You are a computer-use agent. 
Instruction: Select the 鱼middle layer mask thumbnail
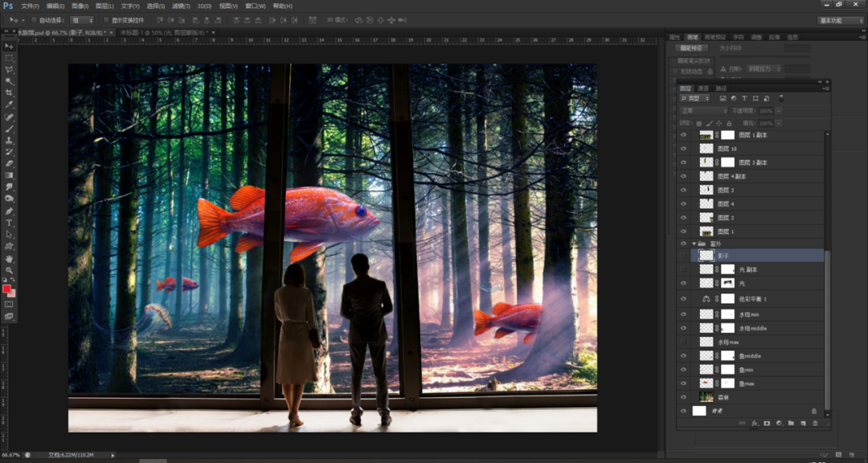[x=727, y=355]
